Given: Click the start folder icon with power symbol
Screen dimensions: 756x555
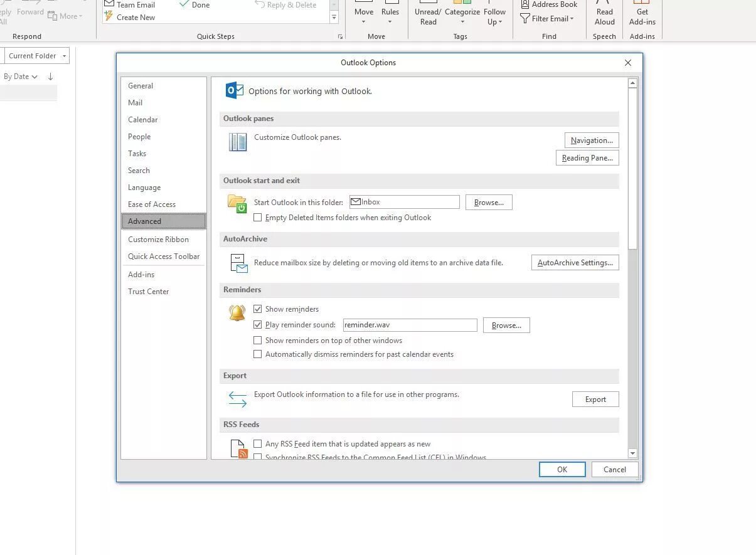Looking at the screenshot, I should tap(237, 204).
